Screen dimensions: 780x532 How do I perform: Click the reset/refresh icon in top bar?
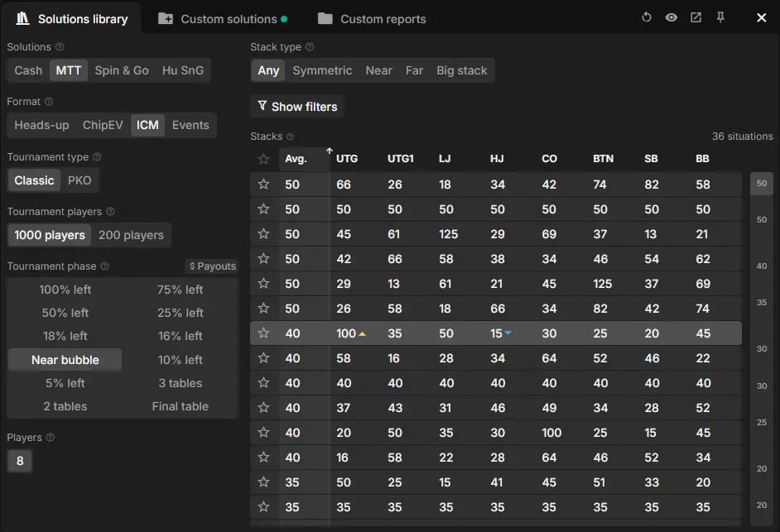(x=646, y=17)
